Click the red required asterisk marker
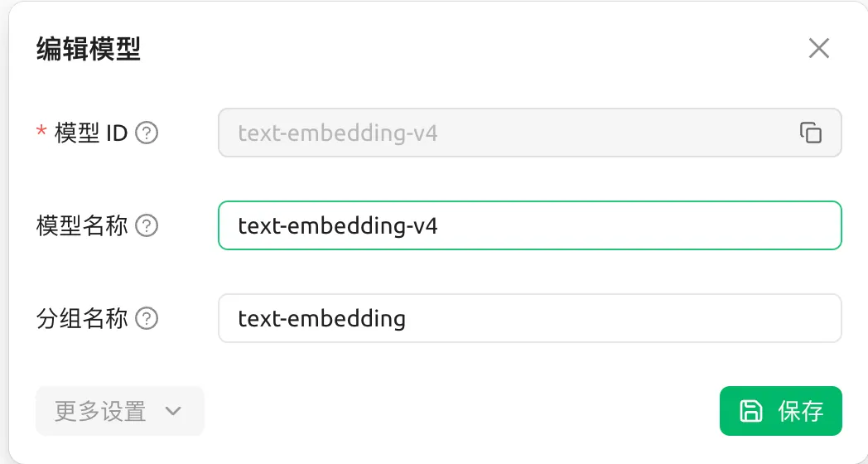The height and width of the screenshot is (464, 868). [41, 133]
